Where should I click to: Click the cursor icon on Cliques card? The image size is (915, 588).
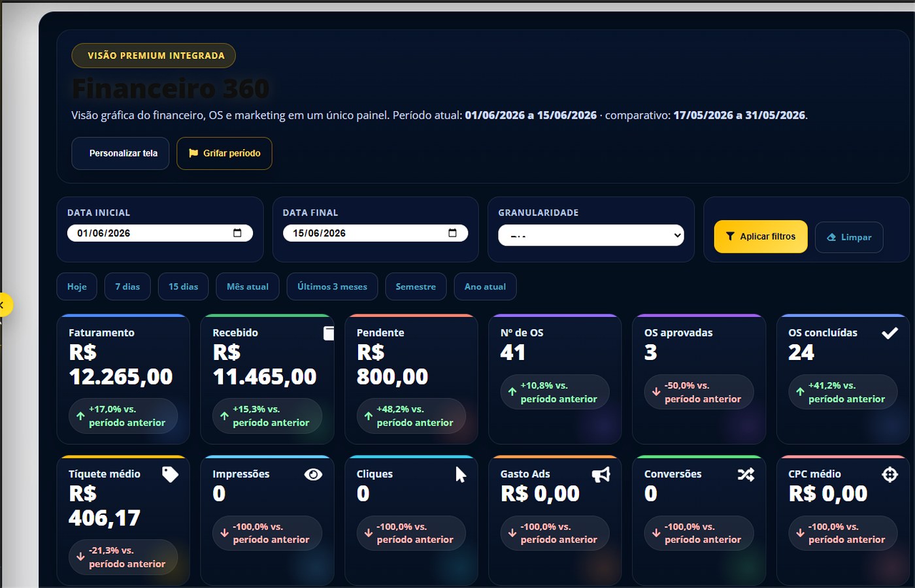click(461, 474)
